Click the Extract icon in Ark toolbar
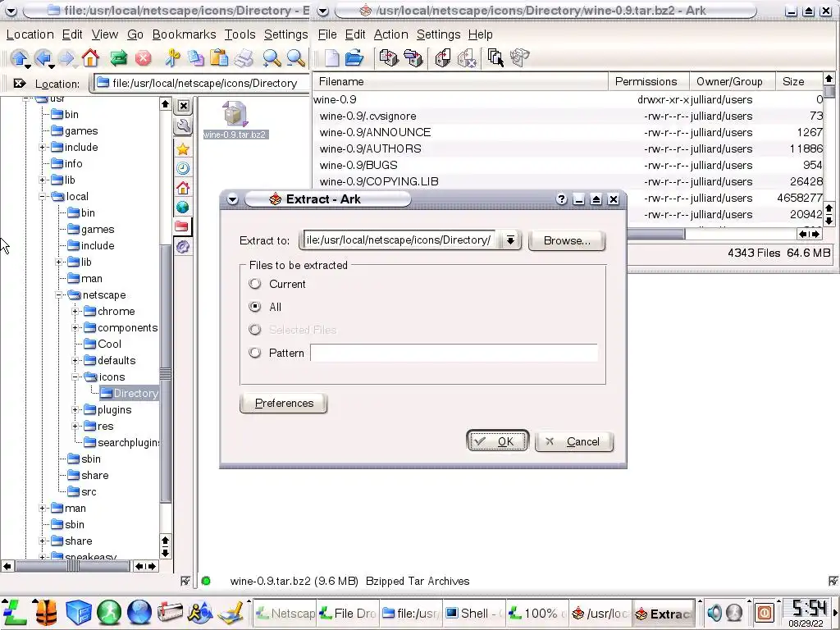 tap(443, 58)
